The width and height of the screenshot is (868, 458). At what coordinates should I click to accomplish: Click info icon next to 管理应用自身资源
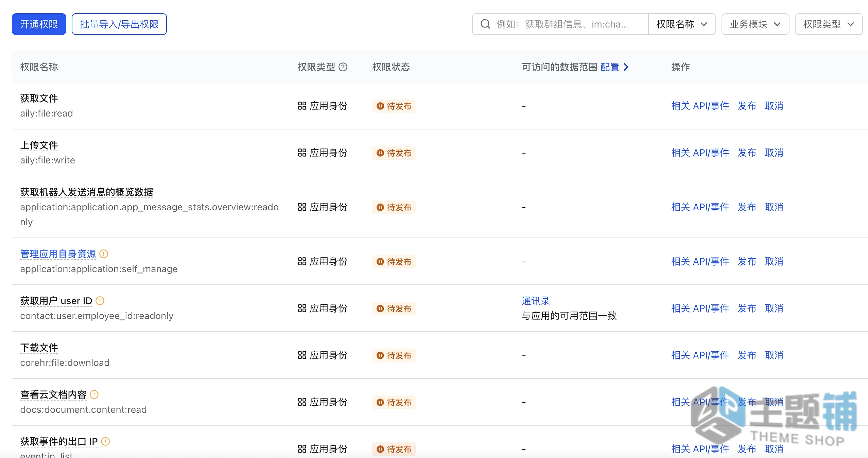tap(104, 254)
